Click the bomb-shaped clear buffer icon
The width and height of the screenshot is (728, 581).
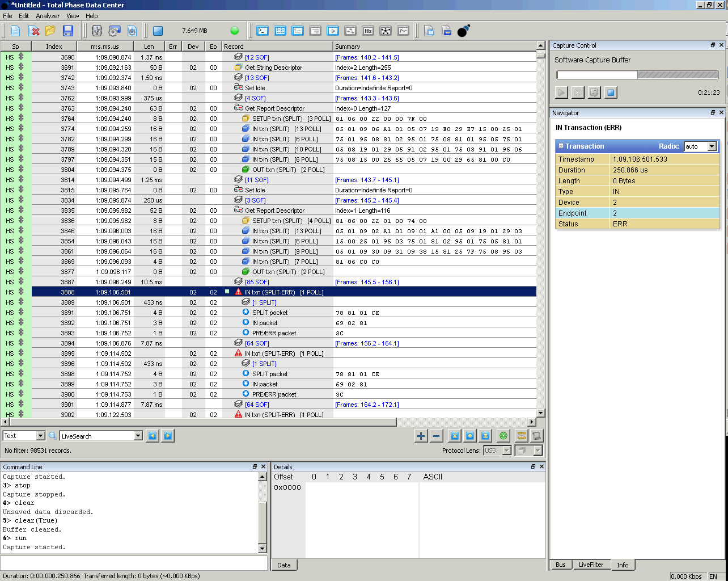[462, 31]
